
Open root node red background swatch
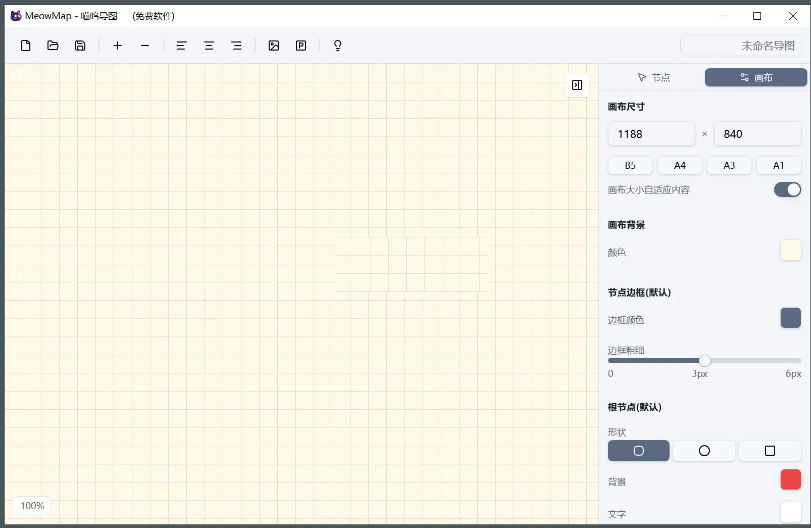[x=790, y=479]
